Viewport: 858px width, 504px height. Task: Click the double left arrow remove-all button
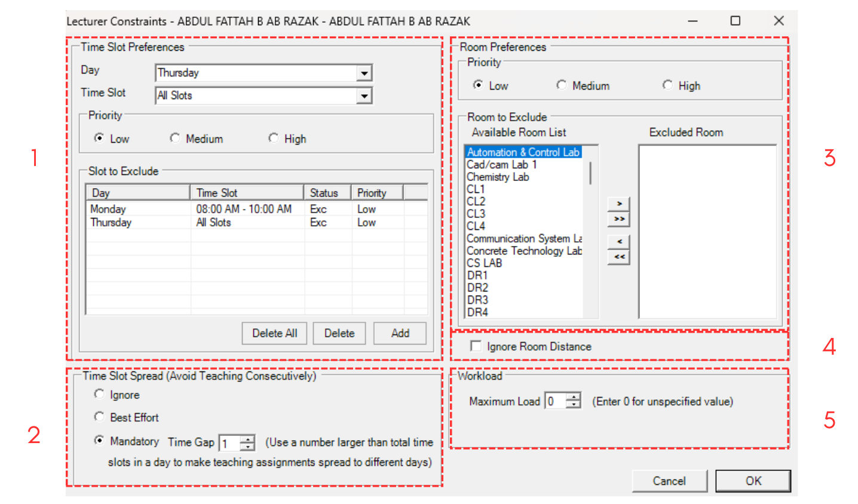click(618, 257)
